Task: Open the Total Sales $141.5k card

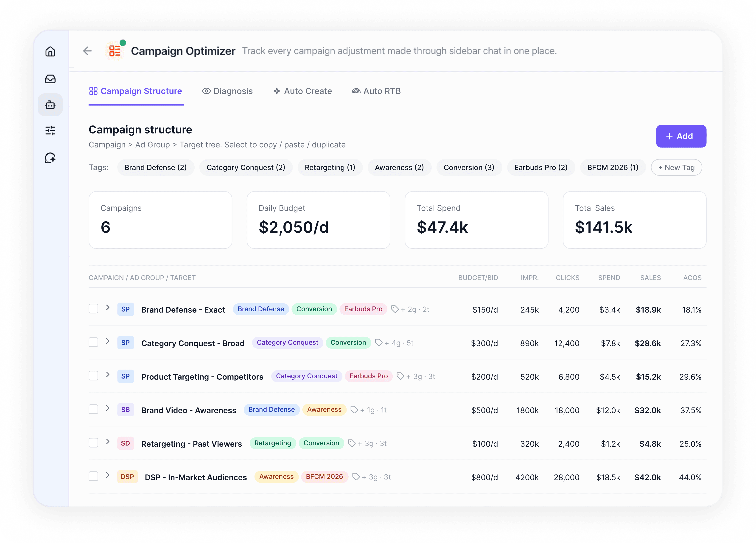Action: pos(634,220)
